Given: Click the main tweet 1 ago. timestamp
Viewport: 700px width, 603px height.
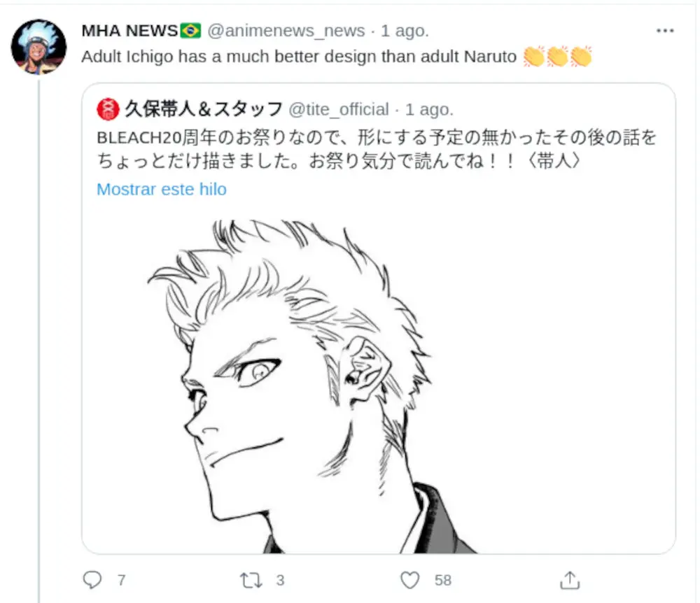Looking at the screenshot, I should [405, 31].
